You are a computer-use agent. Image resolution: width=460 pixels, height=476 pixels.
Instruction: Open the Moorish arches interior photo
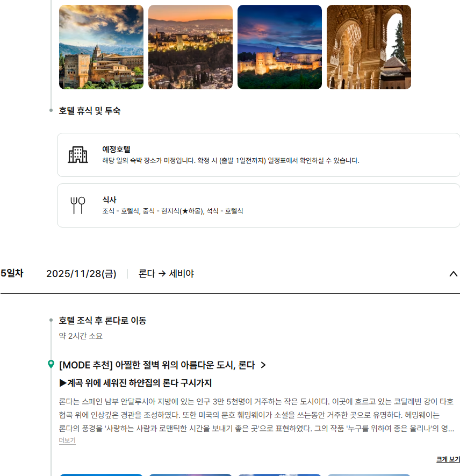coord(369,47)
